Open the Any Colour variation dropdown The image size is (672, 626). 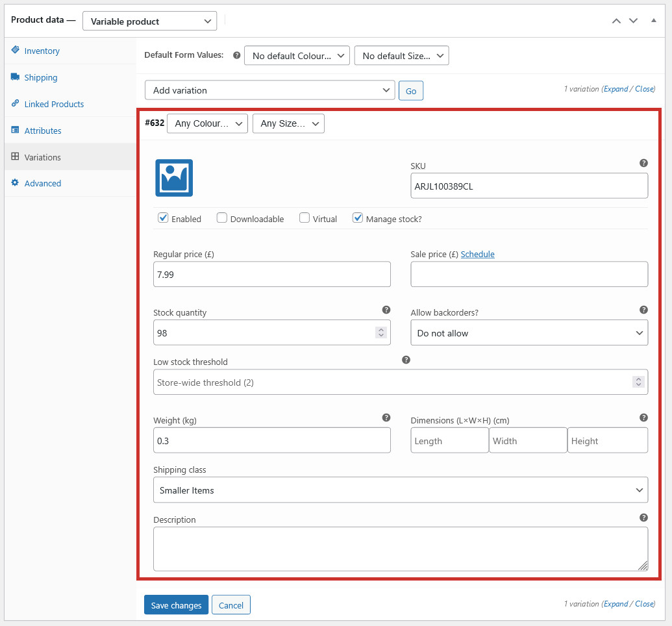pos(207,123)
